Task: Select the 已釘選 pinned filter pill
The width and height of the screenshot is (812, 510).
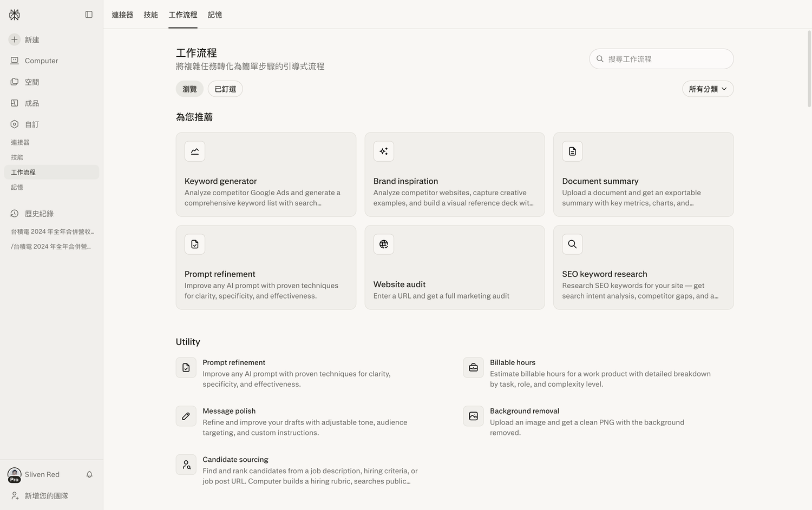Action: pos(225,89)
